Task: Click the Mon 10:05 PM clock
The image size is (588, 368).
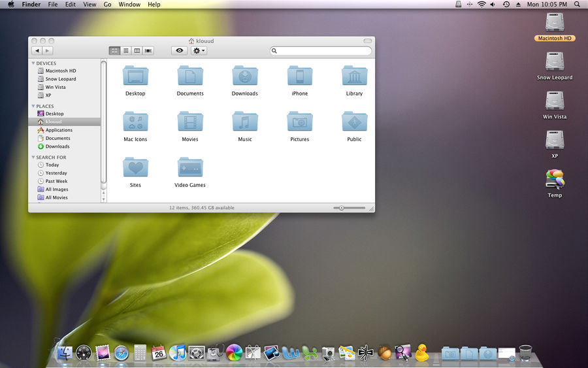Action: tap(547, 5)
